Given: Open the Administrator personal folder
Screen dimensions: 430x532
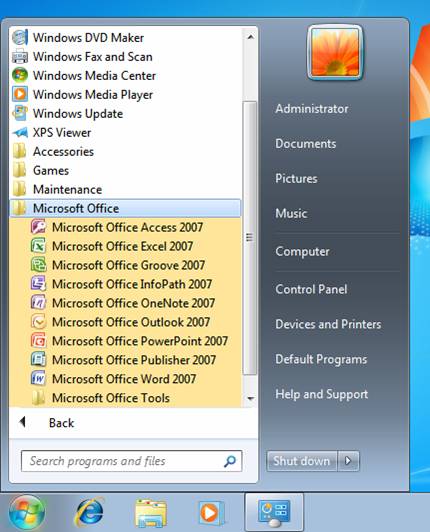Looking at the screenshot, I should pos(312,109).
